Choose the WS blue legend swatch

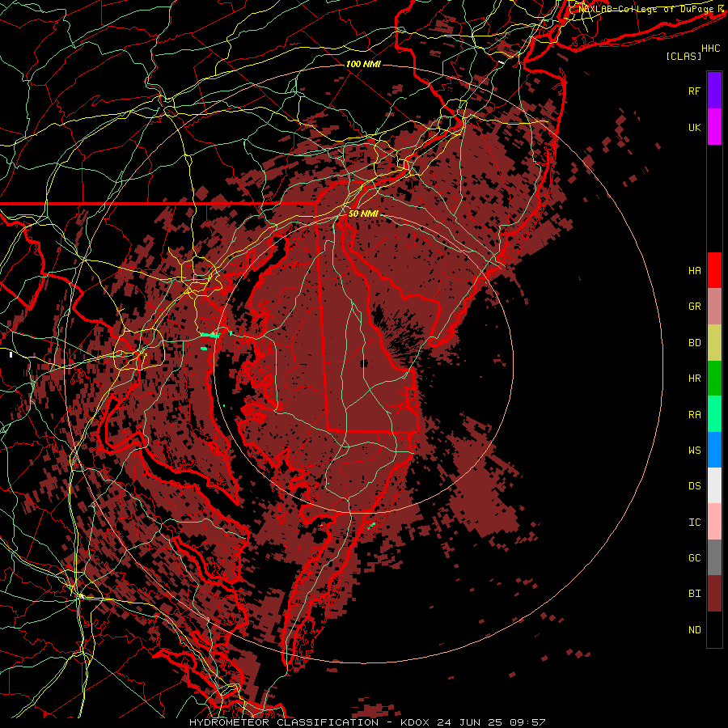click(x=714, y=450)
